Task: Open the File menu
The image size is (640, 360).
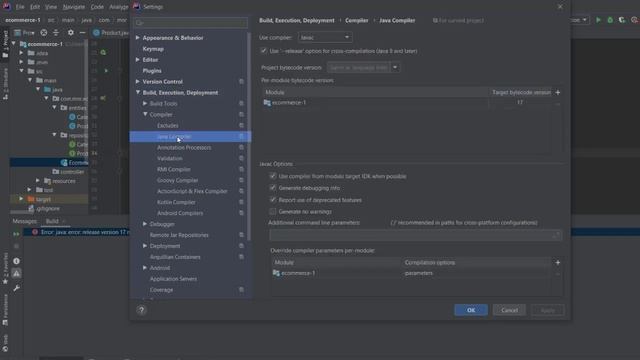Action: 20,7
